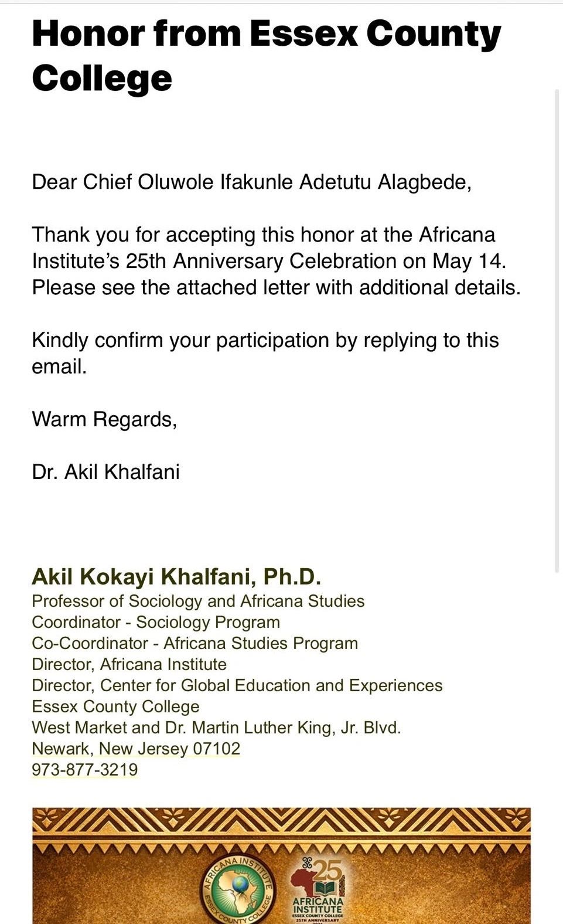The width and height of the screenshot is (563, 924).
Task: Click Professor of Sociology and Africana Studies line
Action: pos(198,601)
